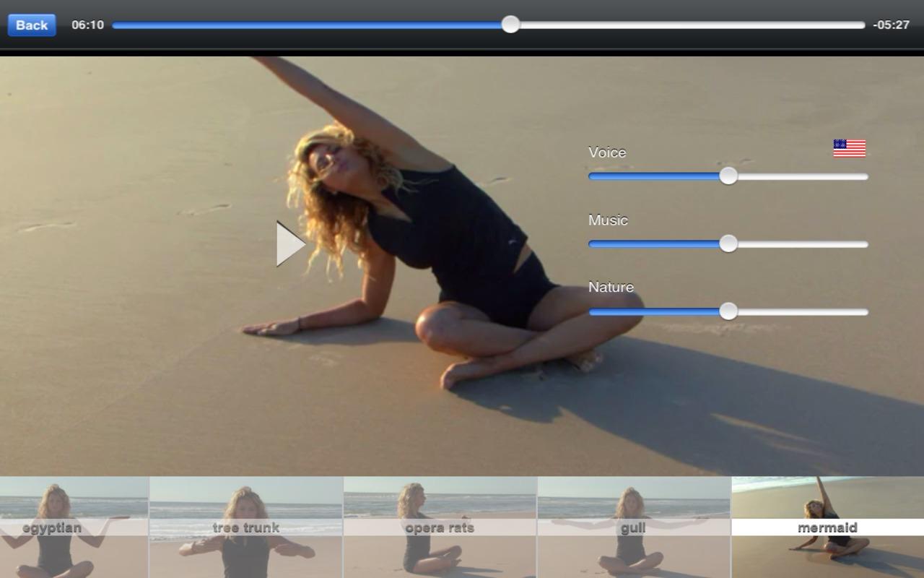
Task: Select the mermaid pose thumbnail
Action: click(x=827, y=527)
